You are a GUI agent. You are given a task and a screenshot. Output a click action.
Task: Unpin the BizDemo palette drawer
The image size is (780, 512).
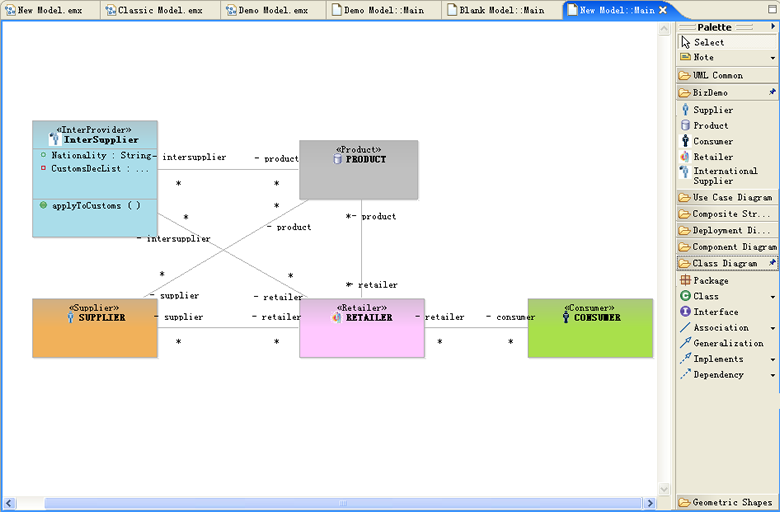coord(771,92)
